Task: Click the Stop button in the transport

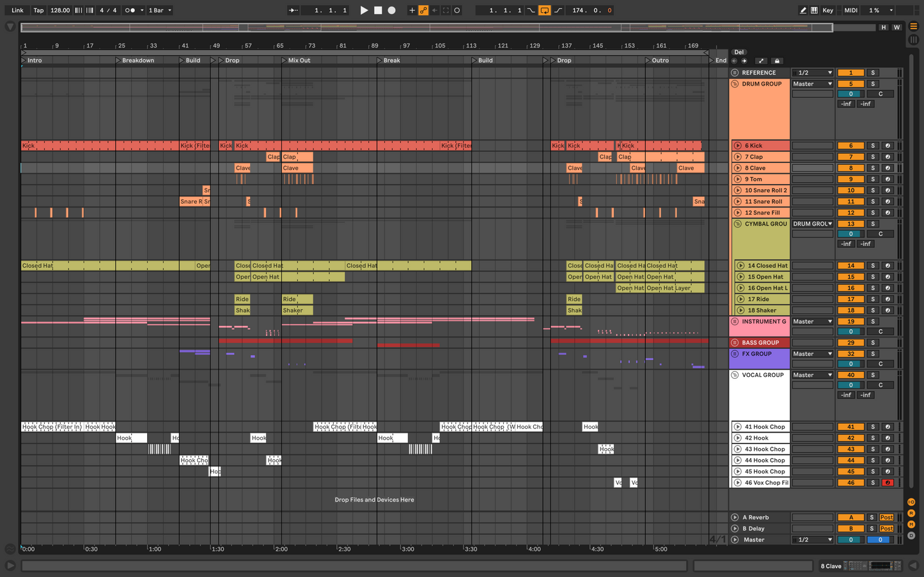Action: coord(378,10)
